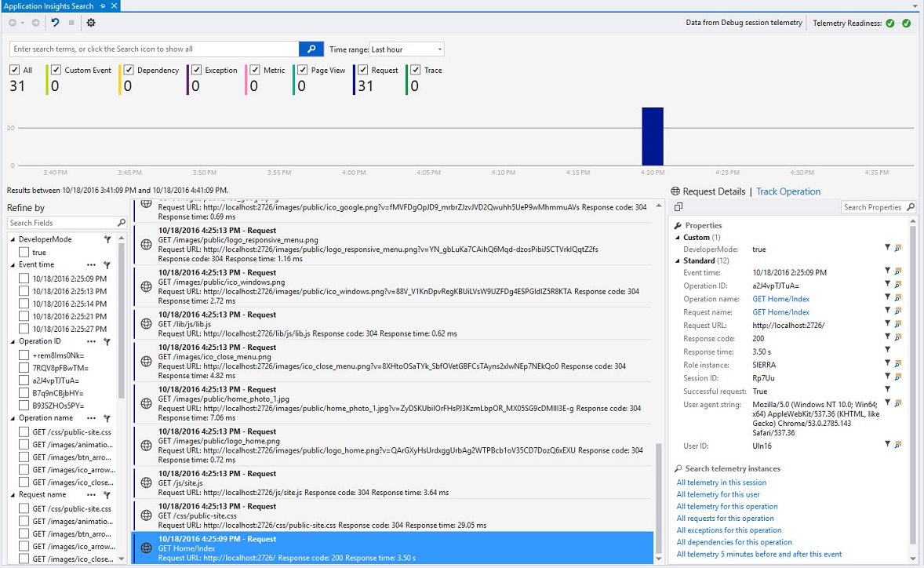Click the results list vertical scrollbar
The width and height of the screenshot is (924, 568).
[x=659, y=498]
